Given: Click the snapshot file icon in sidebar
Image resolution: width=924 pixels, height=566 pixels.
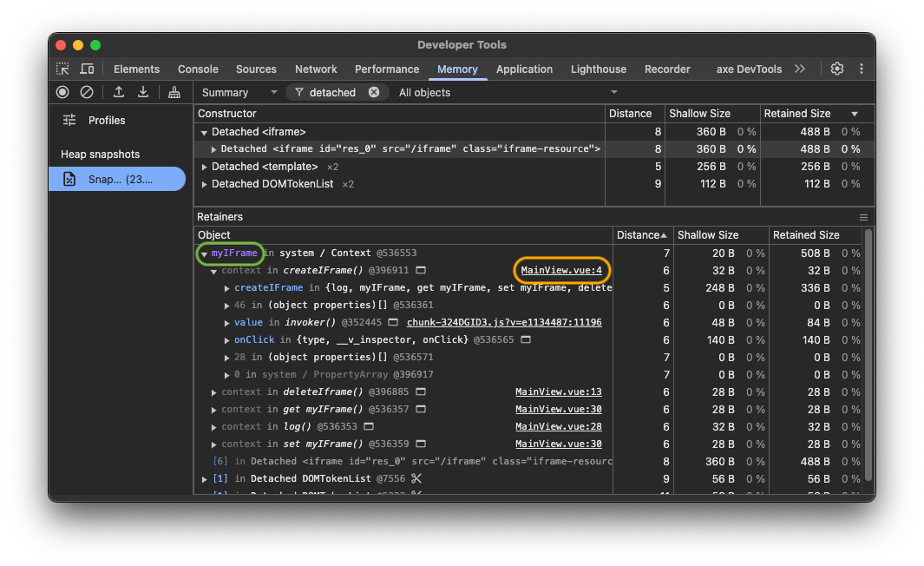Looking at the screenshot, I should (x=69, y=179).
